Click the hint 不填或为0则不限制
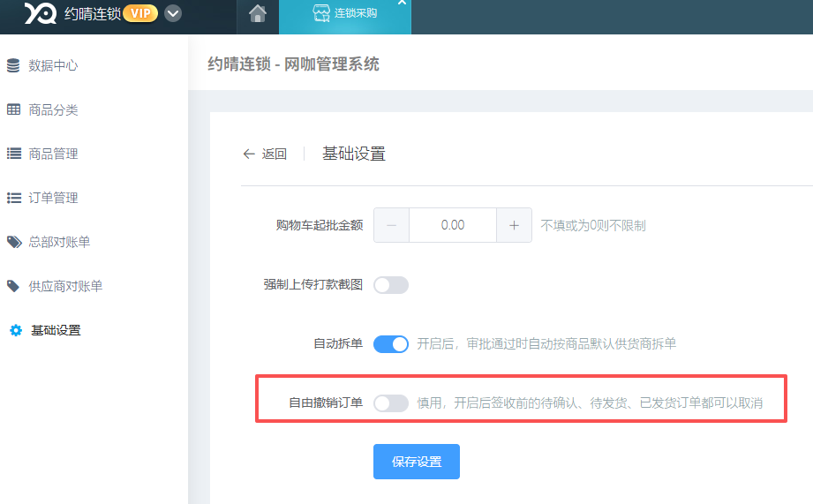The width and height of the screenshot is (813, 504). (593, 226)
